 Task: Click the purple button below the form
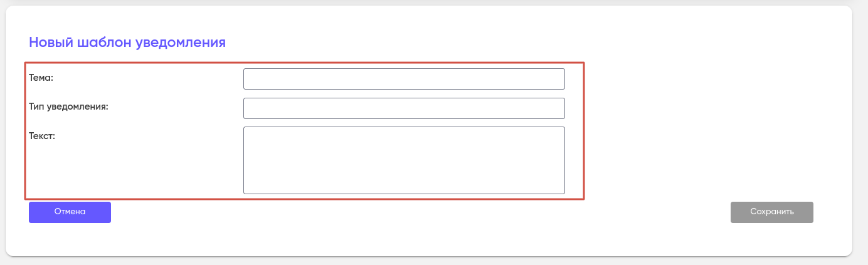point(70,212)
